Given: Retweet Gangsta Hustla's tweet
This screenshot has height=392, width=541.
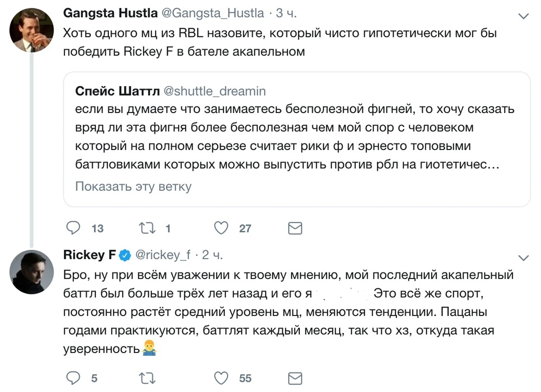Looking at the screenshot, I should coord(147,228).
